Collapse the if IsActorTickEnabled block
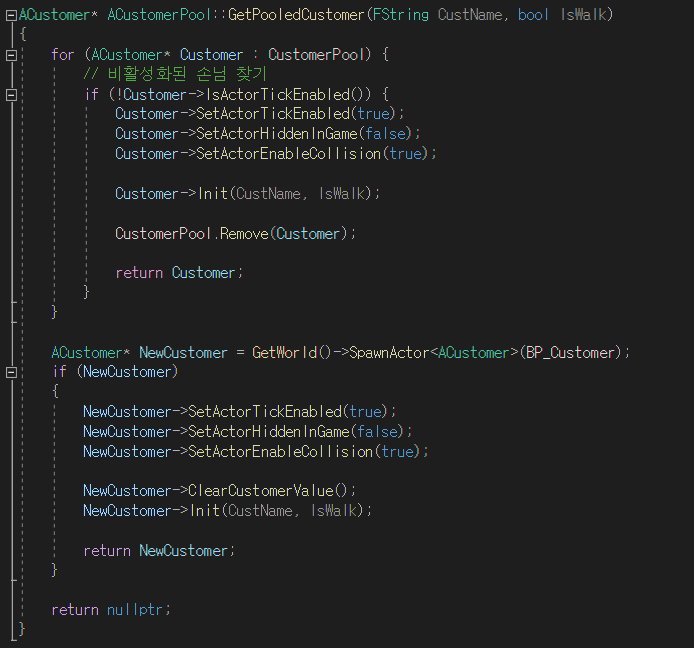The image size is (694, 648). point(12,95)
